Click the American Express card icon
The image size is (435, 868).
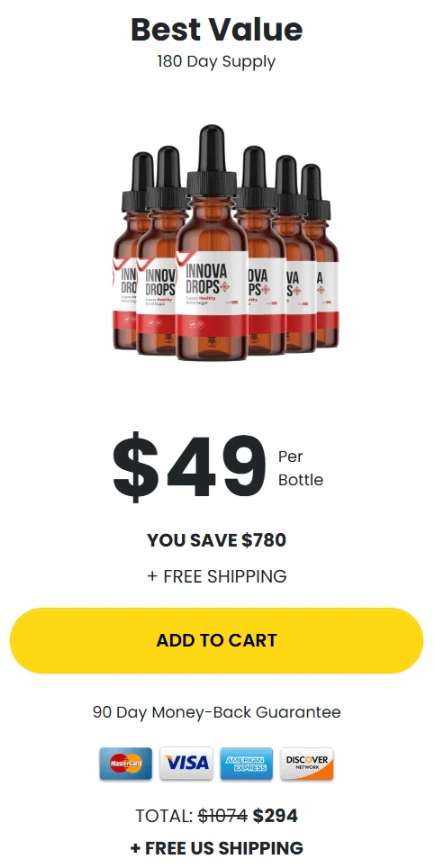pos(246,764)
